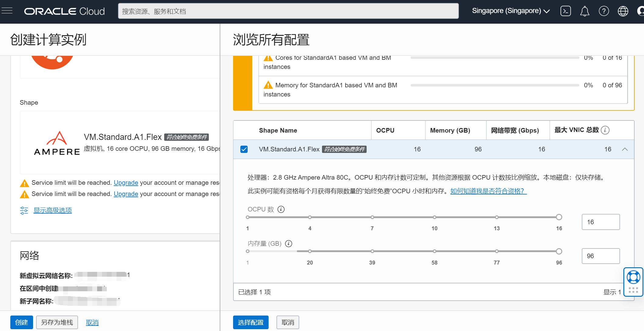Click the 创建 button
Screen dimensions: 644x331
pos(22,322)
